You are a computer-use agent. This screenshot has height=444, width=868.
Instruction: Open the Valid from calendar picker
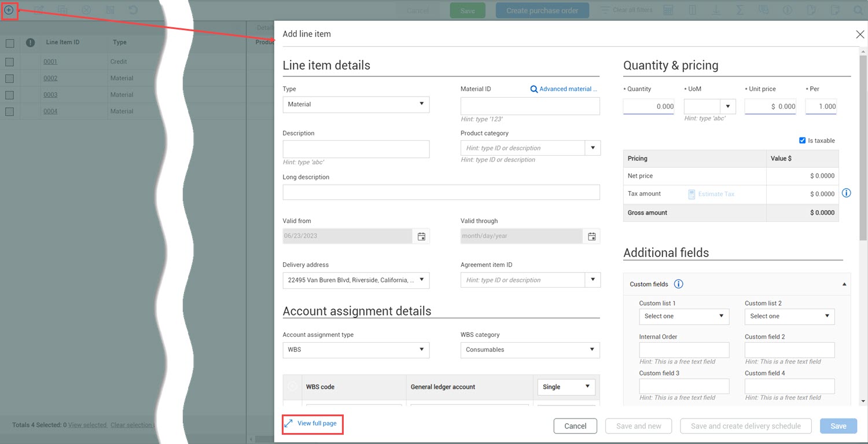(421, 236)
